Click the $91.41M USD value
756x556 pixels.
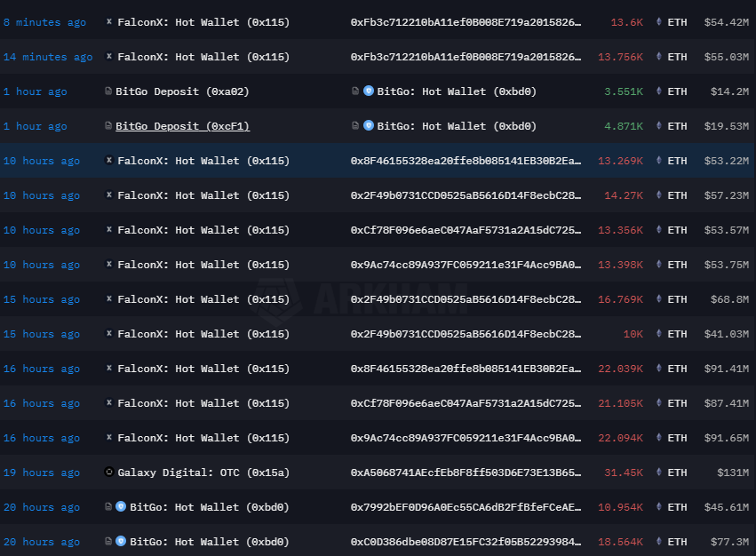tap(727, 369)
